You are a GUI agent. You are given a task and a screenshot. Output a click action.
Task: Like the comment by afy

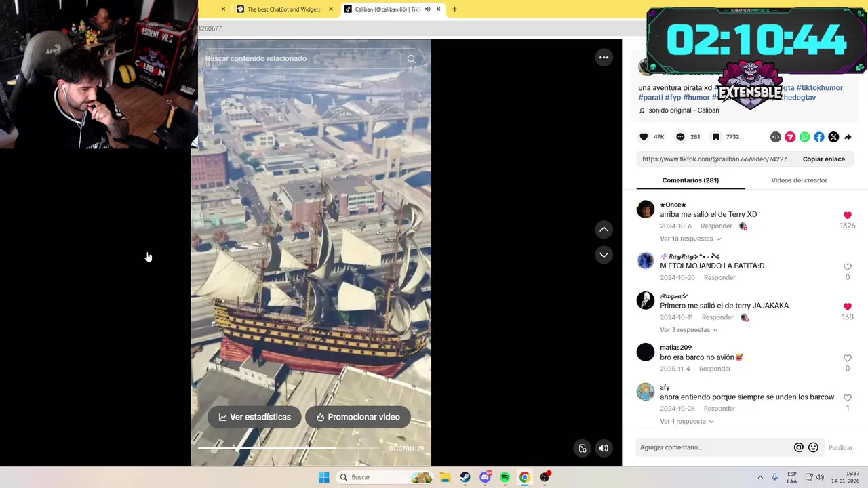point(848,399)
